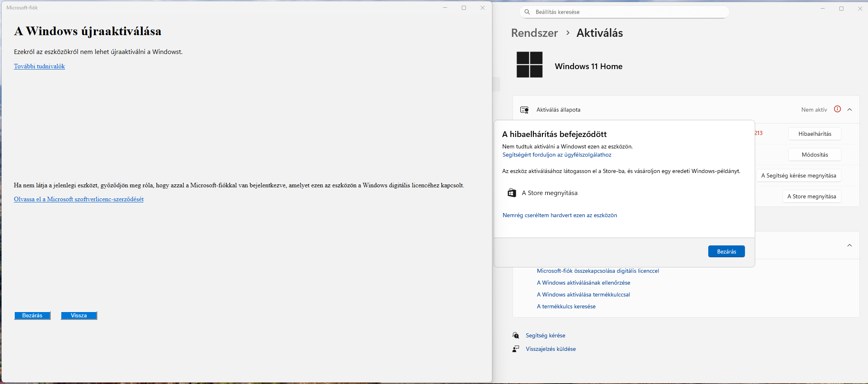The image size is (868, 384).
Task: Click the Windows 11 Home logo
Action: pyautogui.click(x=529, y=65)
